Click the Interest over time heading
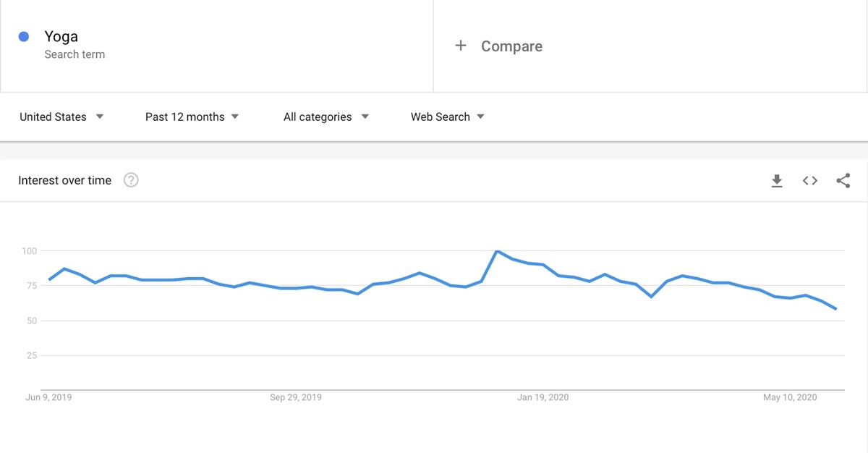 click(x=64, y=180)
